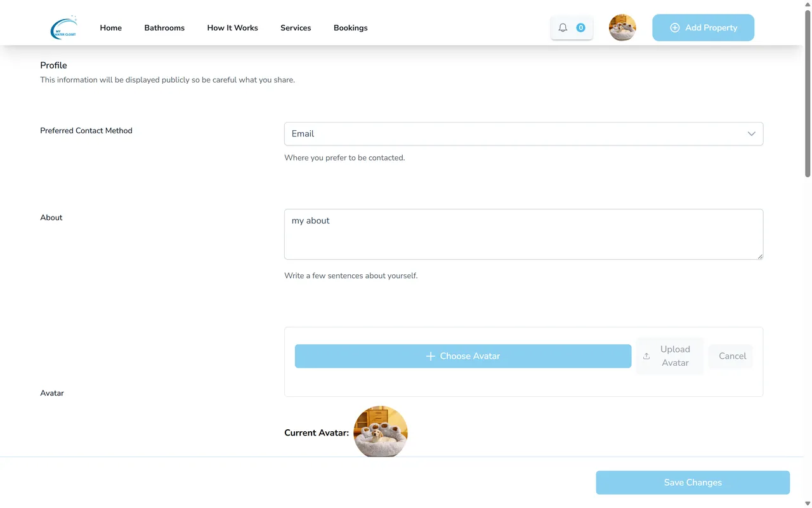Screen dimensions: 812x508
Task: Go to the How It Works section
Action: click(232, 27)
